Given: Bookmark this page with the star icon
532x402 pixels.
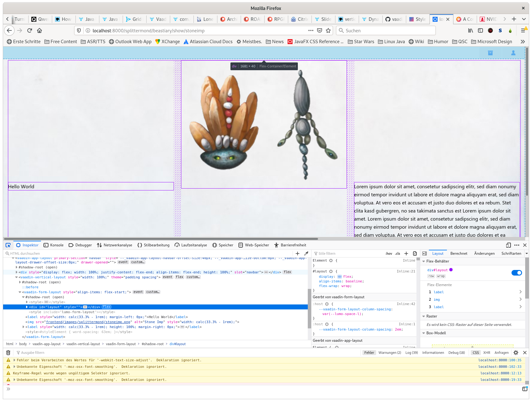Looking at the screenshot, I should (328, 30).
